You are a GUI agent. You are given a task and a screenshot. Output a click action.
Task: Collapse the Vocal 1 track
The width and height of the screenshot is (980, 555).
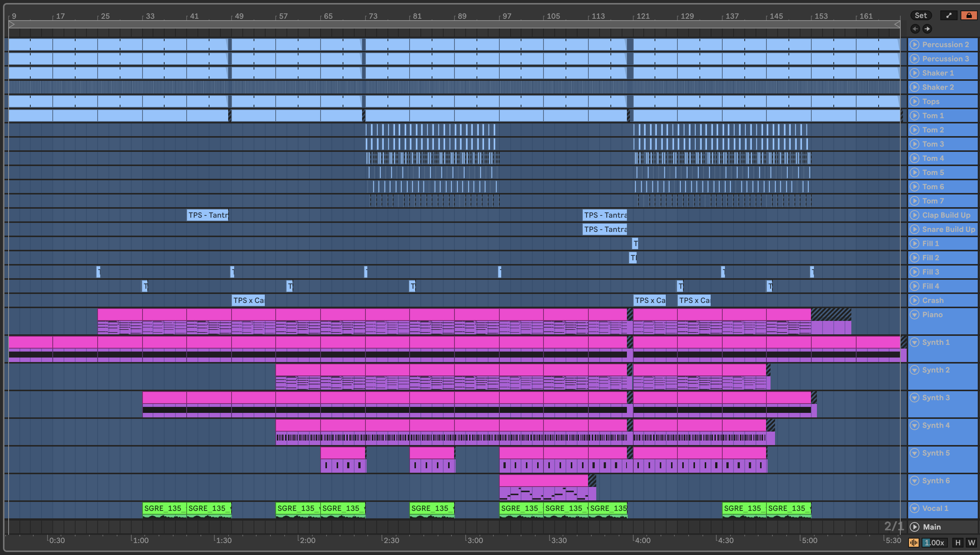[x=915, y=508]
